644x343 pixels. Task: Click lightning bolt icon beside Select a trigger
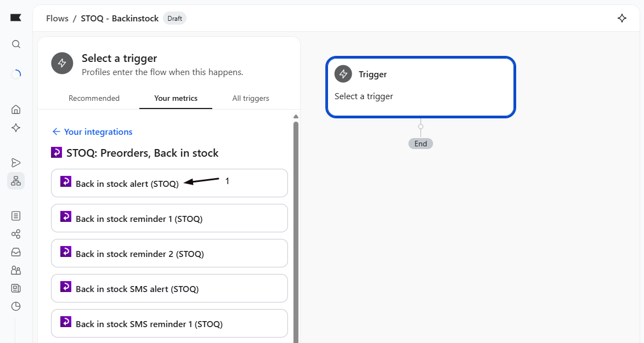pyautogui.click(x=62, y=63)
